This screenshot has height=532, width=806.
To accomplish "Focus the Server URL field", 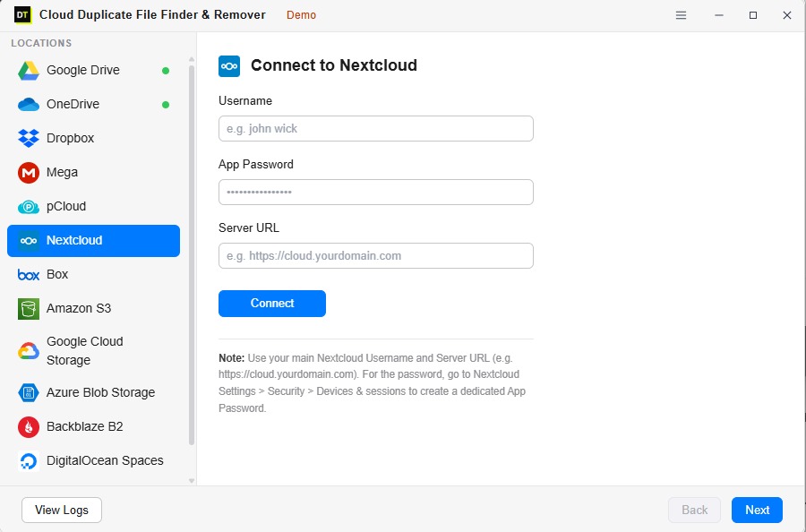I will [x=376, y=255].
